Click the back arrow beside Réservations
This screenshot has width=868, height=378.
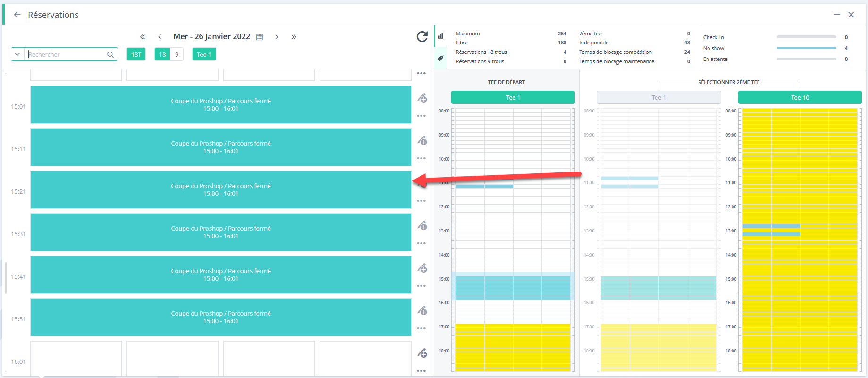17,15
